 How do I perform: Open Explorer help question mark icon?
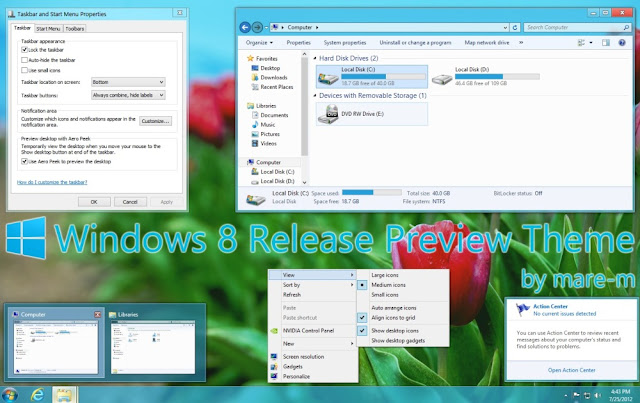[x=622, y=42]
